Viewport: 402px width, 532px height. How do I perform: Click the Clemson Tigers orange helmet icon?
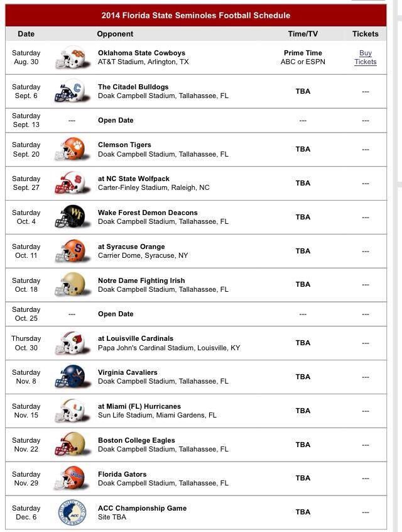coord(72,149)
